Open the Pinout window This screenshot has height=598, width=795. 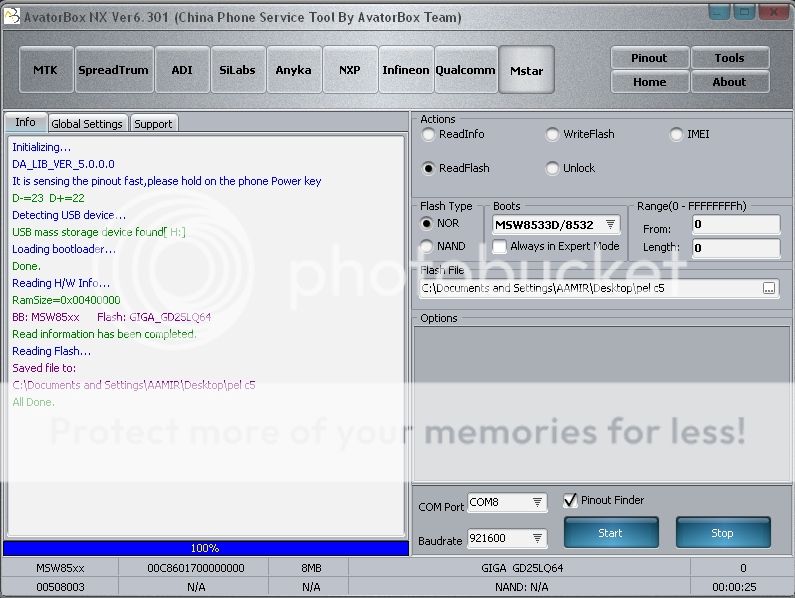[x=649, y=58]
